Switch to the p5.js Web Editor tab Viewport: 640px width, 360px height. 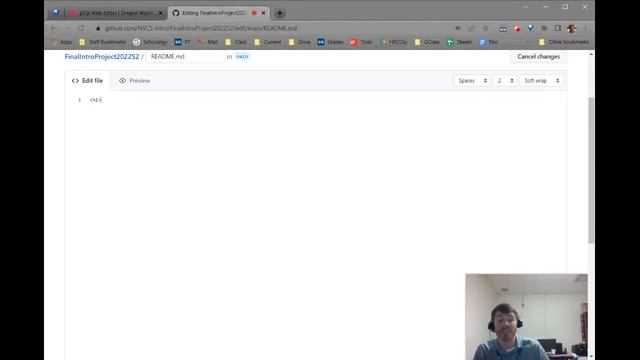coord(116,13)
